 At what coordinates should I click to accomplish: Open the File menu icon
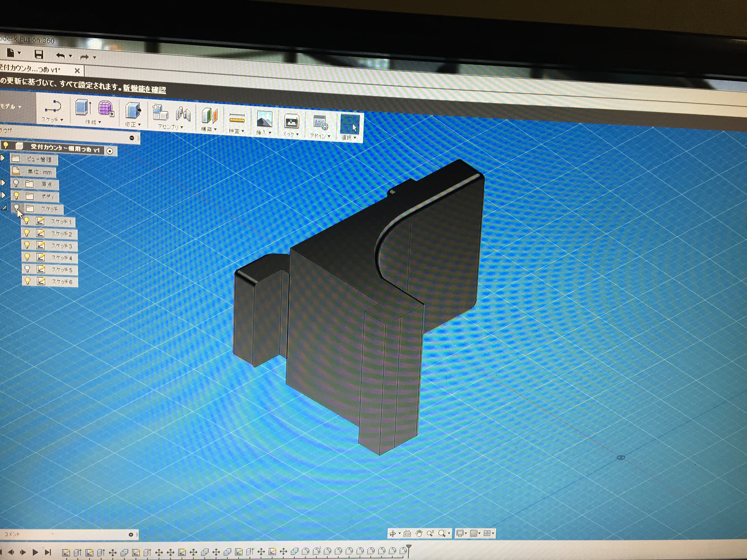pyautogui.click(x=11, y=53)
